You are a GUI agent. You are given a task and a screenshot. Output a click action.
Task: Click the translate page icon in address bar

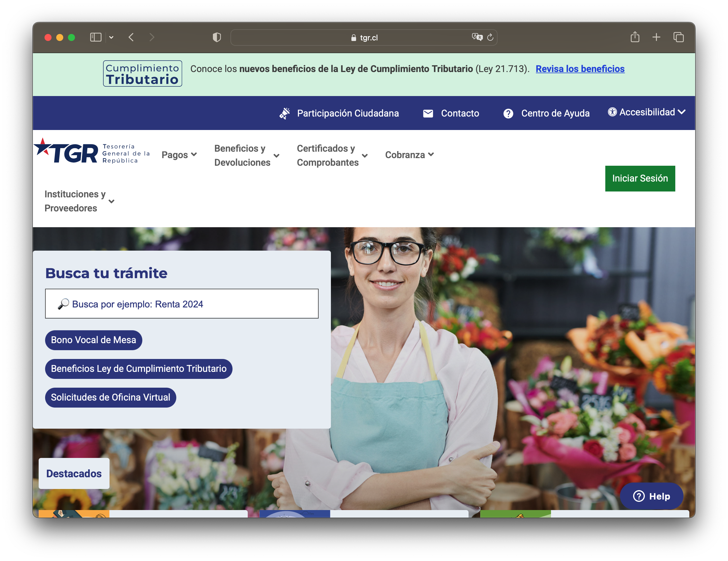pyautogui.click(x=477, y=37)
